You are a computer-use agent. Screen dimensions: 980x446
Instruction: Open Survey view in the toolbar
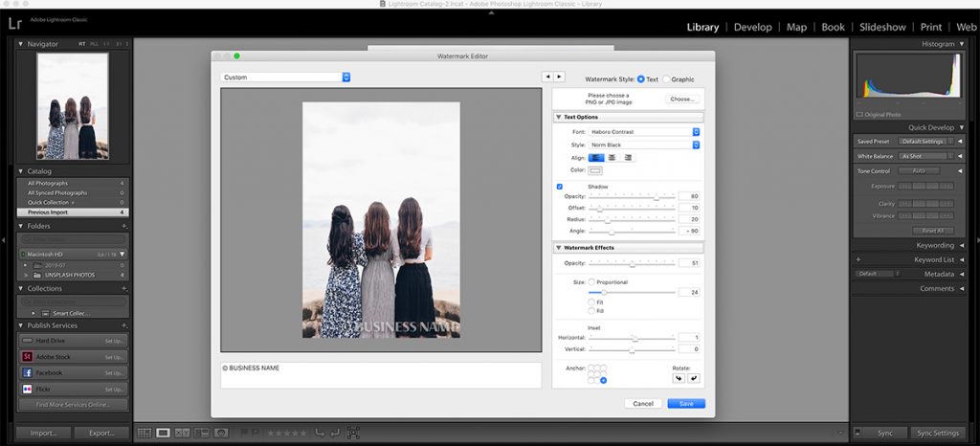[x=202, y=433]
